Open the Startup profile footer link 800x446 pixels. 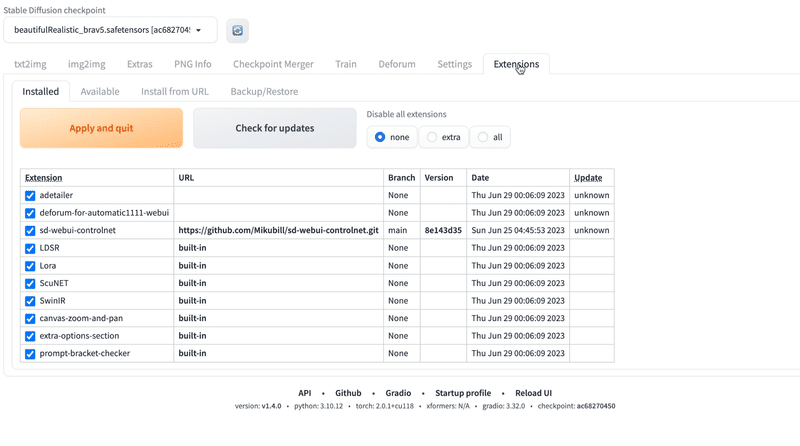click(x=463, y=393)
